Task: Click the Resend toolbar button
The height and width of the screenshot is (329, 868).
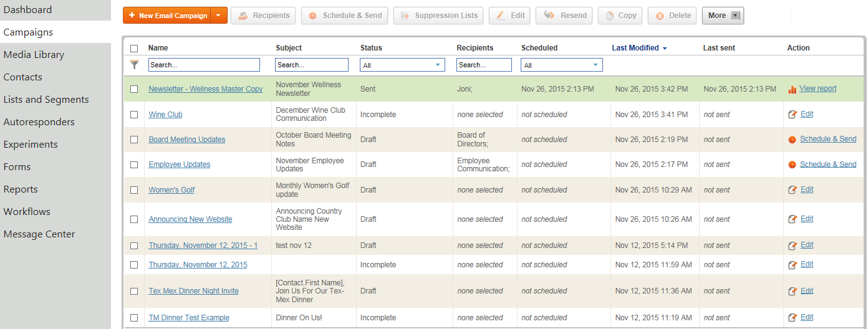Action: click(x=565, y=16)
